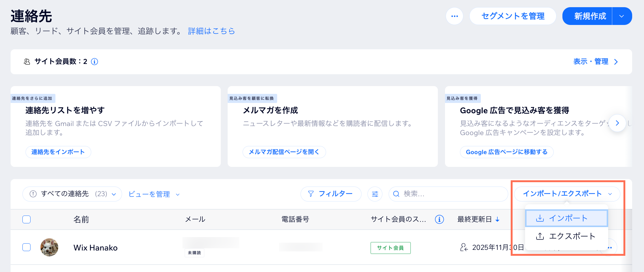
Task: Click the 連絡先をインポート button
Action: (x=58, y=152)
